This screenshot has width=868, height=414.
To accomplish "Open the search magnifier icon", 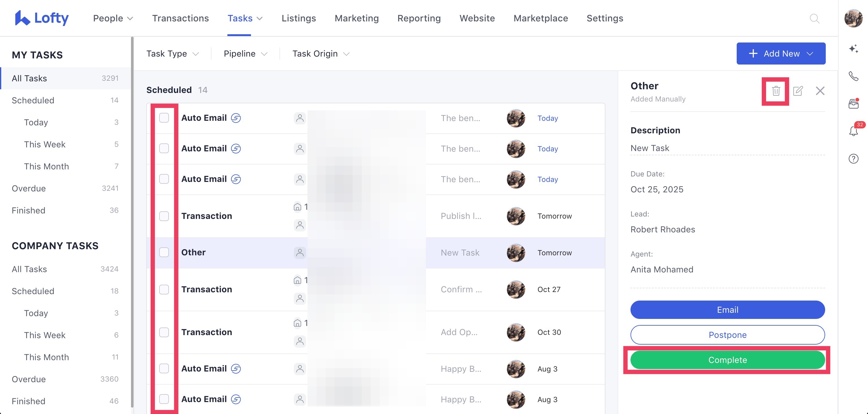I will 814,19.
